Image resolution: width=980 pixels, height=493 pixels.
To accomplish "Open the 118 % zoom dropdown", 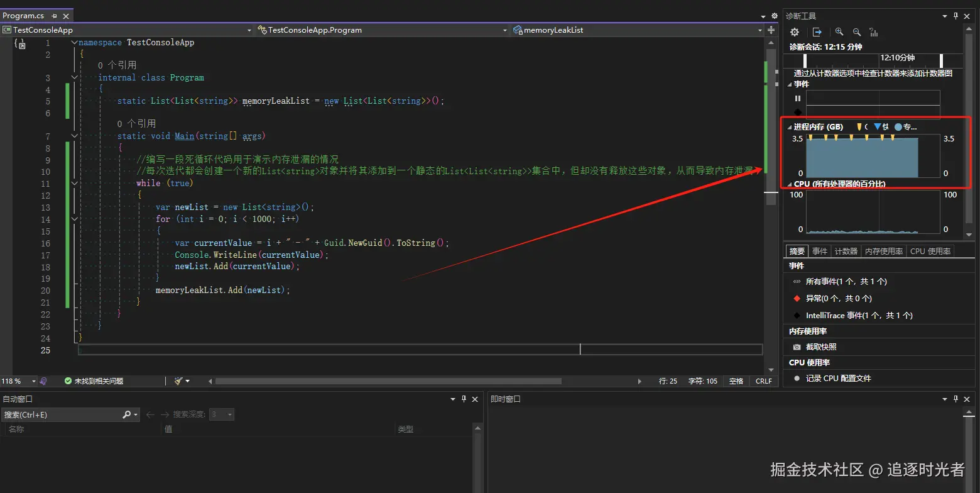I will [x=34, y=381].
